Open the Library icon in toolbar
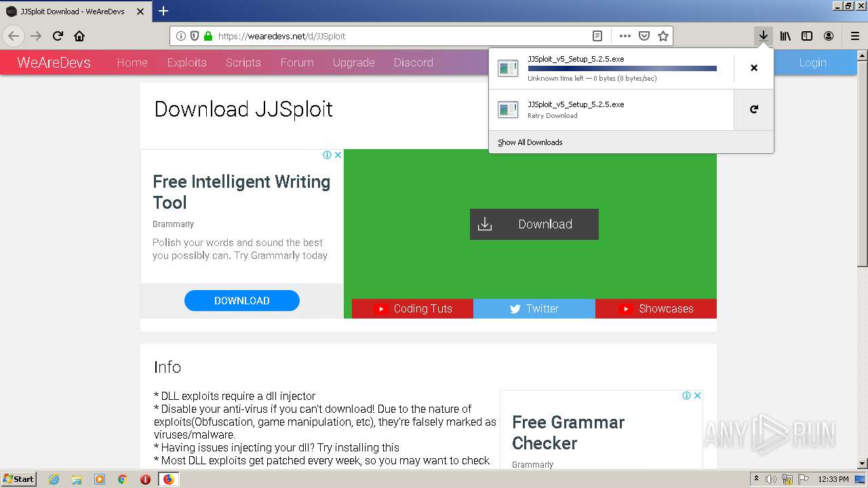Image resolution: width=868 pixels, height=488 pixels. [785, 36]
